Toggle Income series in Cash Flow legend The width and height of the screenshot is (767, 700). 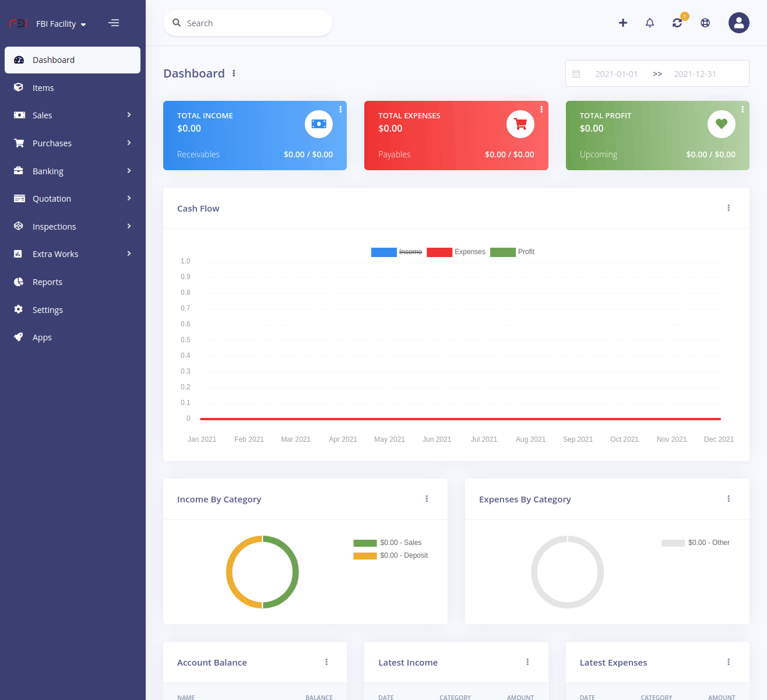click(397, 252)
